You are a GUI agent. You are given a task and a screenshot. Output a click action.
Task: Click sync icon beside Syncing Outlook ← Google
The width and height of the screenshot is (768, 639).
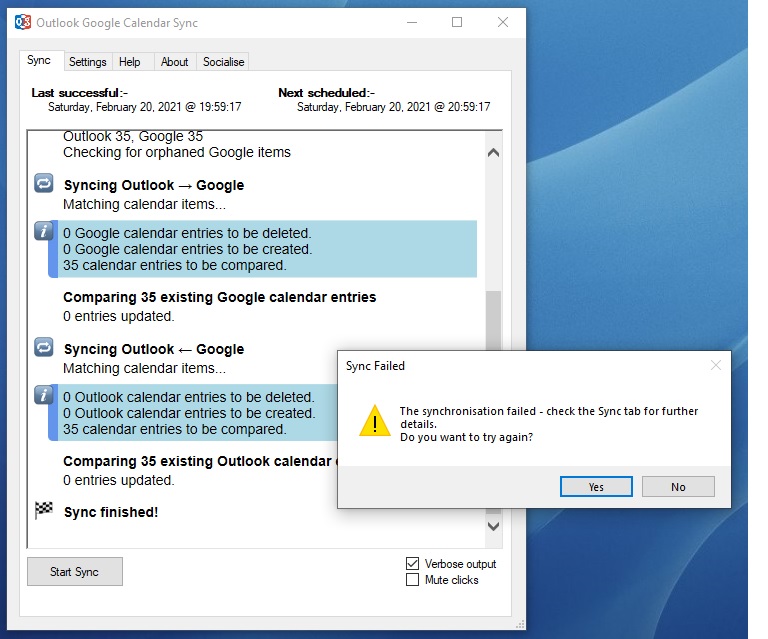[44, 348]
